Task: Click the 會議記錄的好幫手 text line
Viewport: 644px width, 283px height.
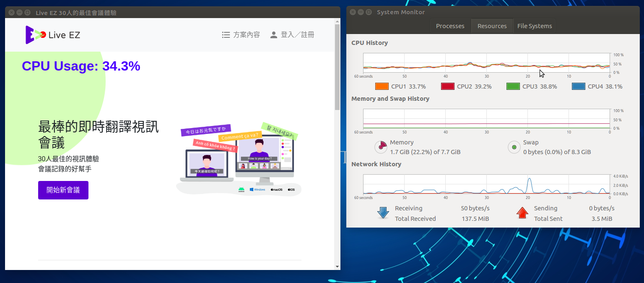Action: (x=65, y=169)
